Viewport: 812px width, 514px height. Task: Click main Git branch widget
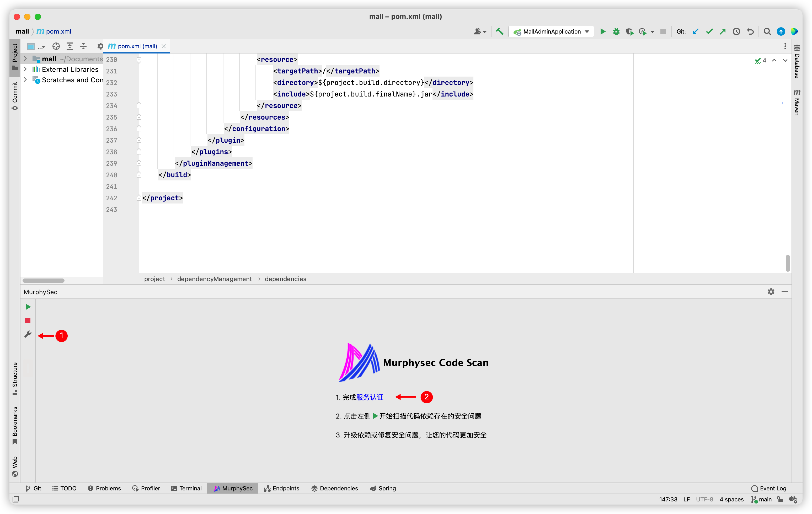point(761,499)
